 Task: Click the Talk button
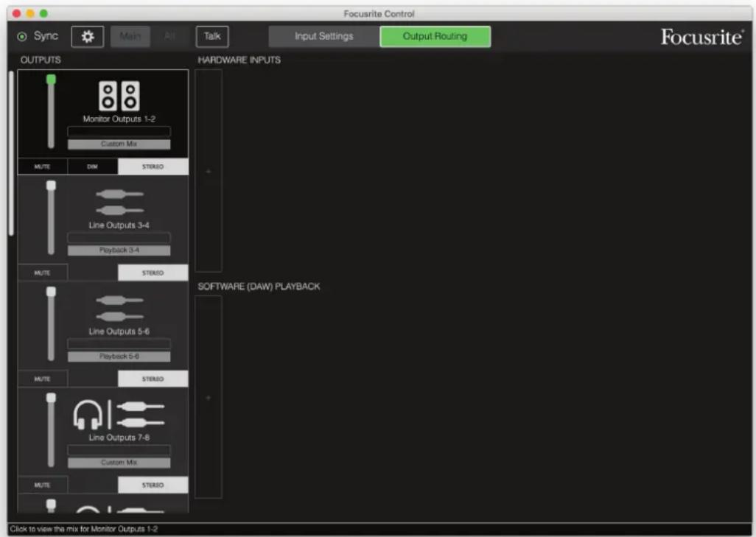tap(212, 37)
